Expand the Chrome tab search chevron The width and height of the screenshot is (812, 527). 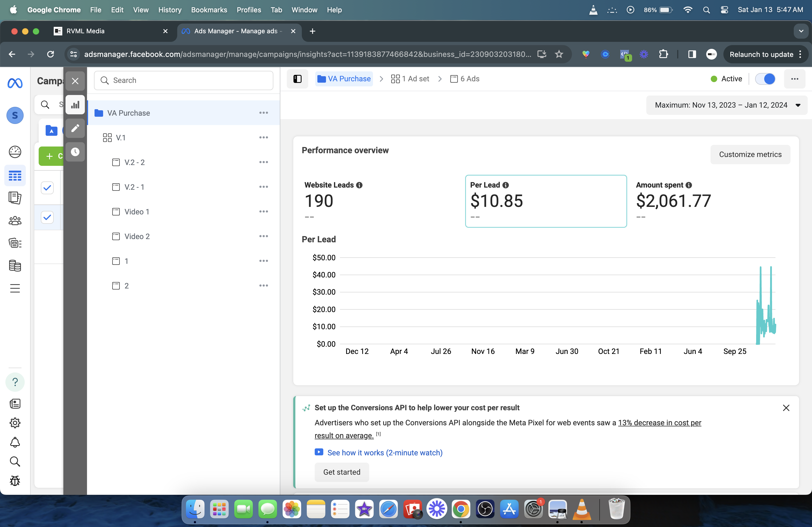801,31
